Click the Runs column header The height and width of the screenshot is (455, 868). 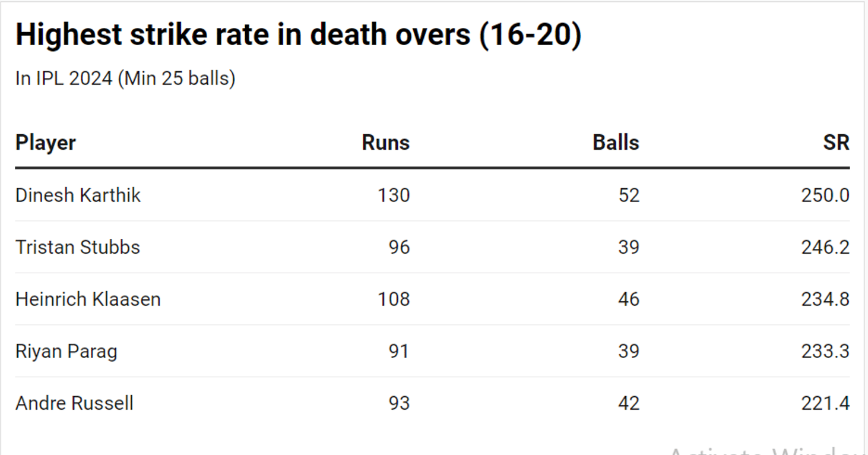click(x=385, y=143)
